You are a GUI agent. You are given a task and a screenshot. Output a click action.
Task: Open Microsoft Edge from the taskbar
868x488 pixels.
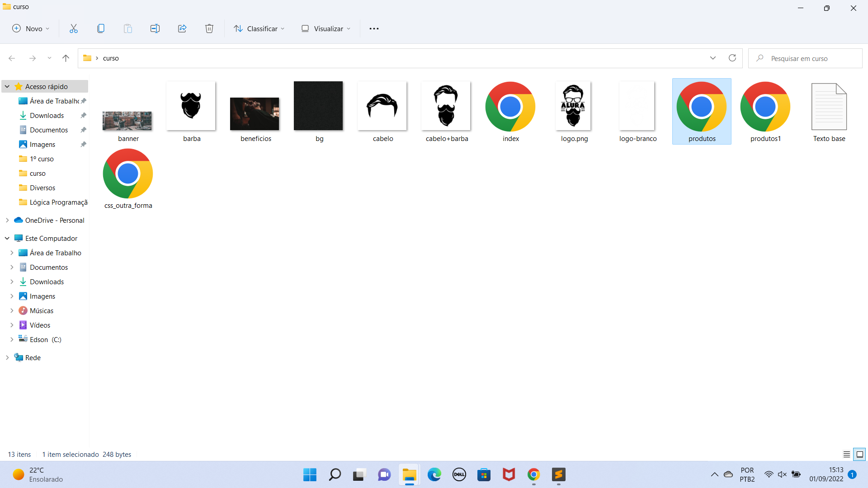click(x=434, y=474)
